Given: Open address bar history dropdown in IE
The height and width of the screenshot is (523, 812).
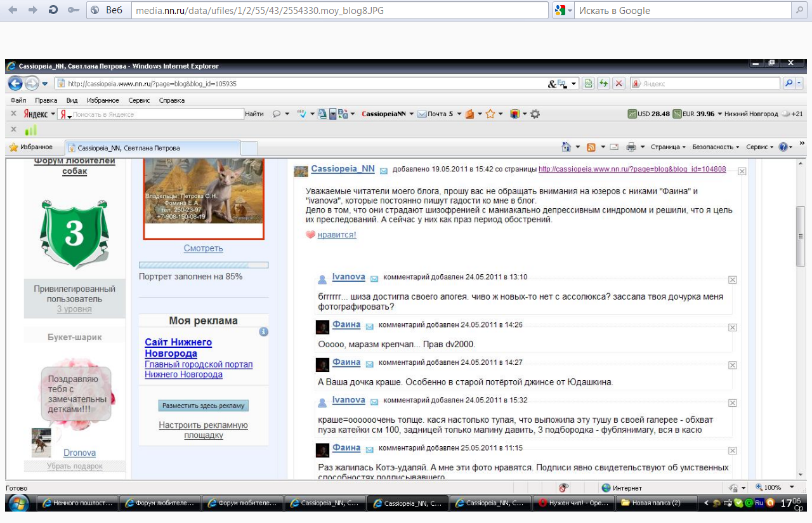Looking at the screenshot, I should tap(574, 83).
